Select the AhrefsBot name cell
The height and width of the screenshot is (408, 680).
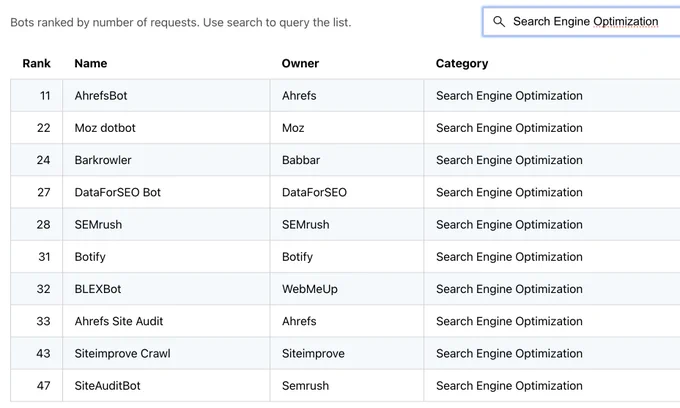tap(166, 95)
